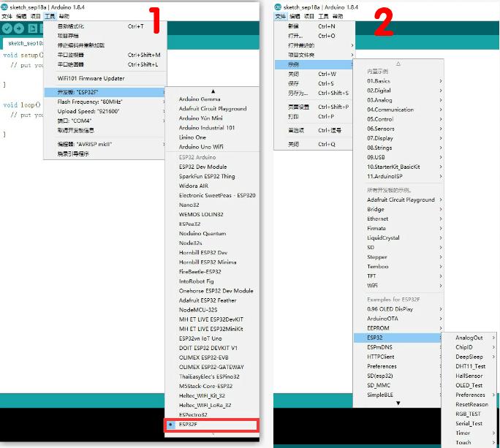Click the Arduino logo in left window title bar

(x=4, y=6)
